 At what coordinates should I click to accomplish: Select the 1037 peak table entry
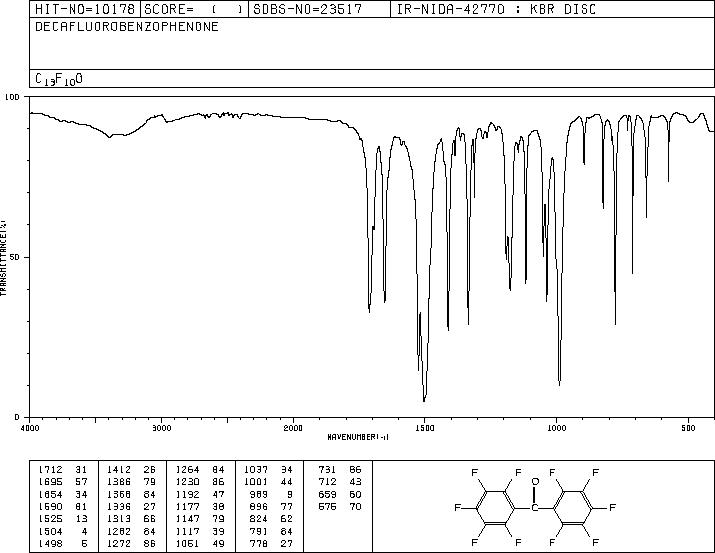tap(269, 470)
